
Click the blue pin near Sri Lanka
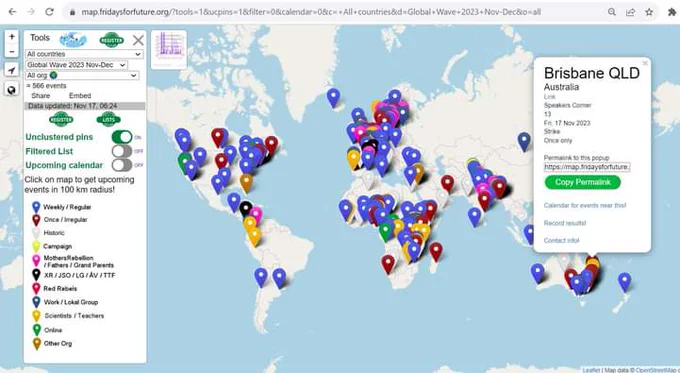tap(474, 218)
